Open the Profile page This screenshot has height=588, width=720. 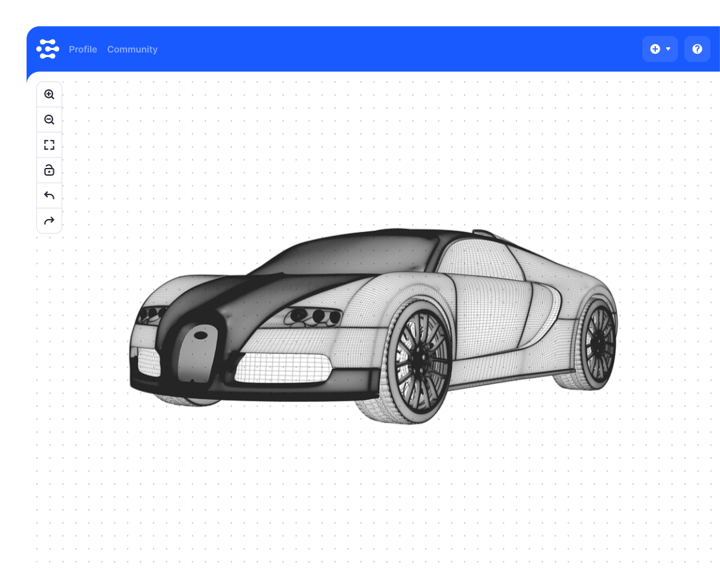pyautogui.click(x=83, y=49)
